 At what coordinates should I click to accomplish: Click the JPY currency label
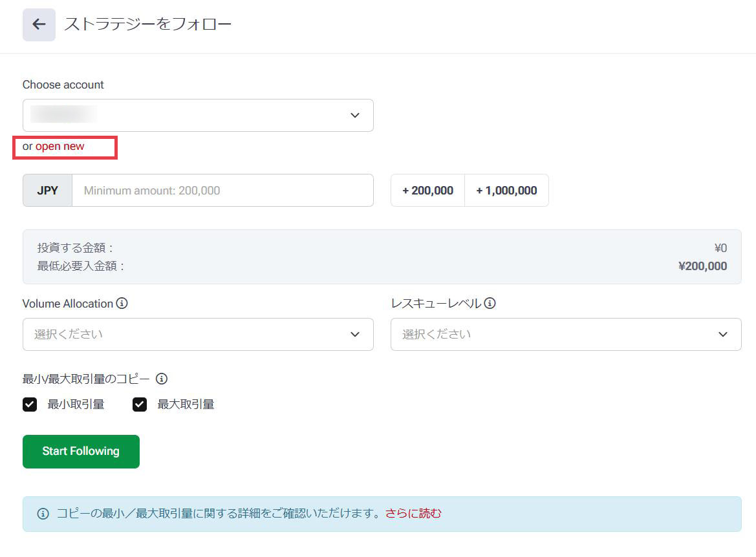coord(47,191)
